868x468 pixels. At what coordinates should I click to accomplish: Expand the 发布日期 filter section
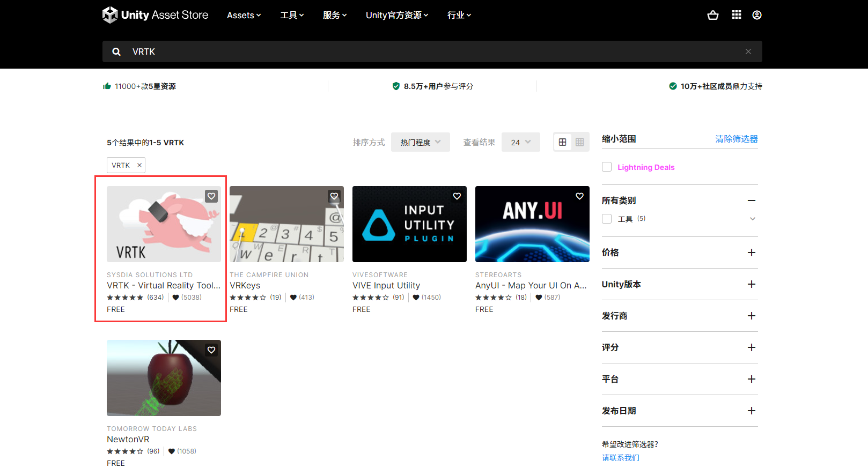tap(752, 411)
